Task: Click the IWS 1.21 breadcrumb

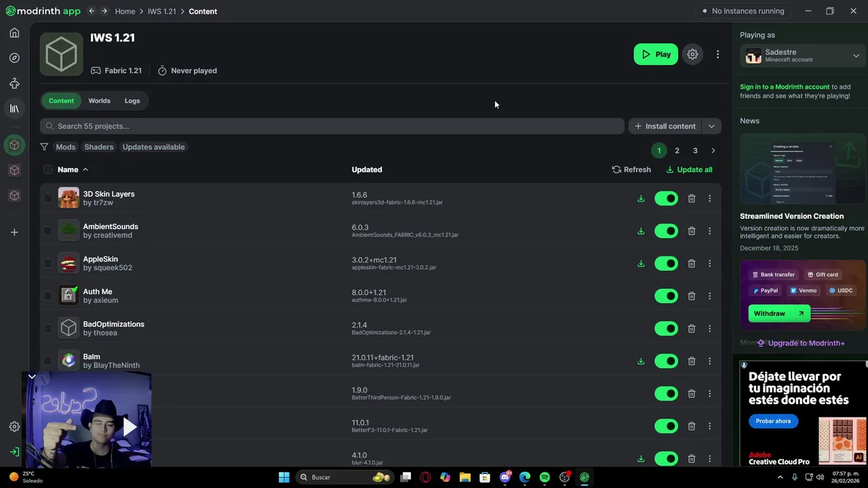Action: click(x=162, y=12)
